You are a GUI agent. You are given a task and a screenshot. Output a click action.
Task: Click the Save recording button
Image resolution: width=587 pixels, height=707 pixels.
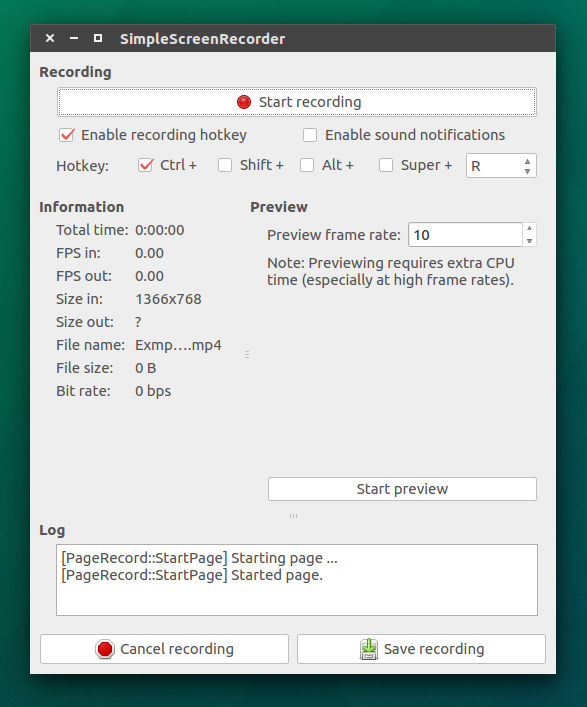(421, 649)
